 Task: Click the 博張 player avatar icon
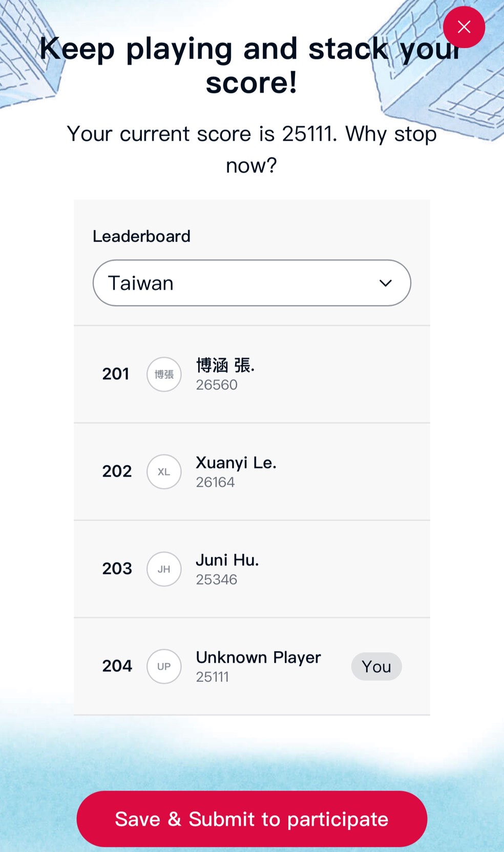[x=163, y=375]
